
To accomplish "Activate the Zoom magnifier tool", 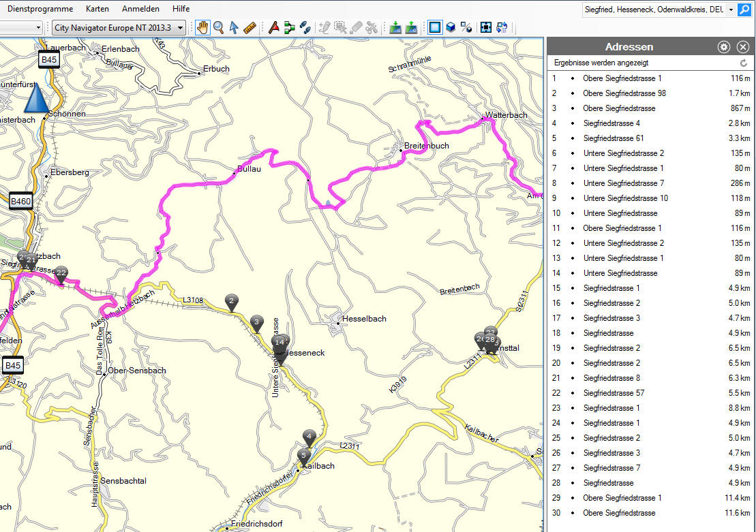I will 218,27.
